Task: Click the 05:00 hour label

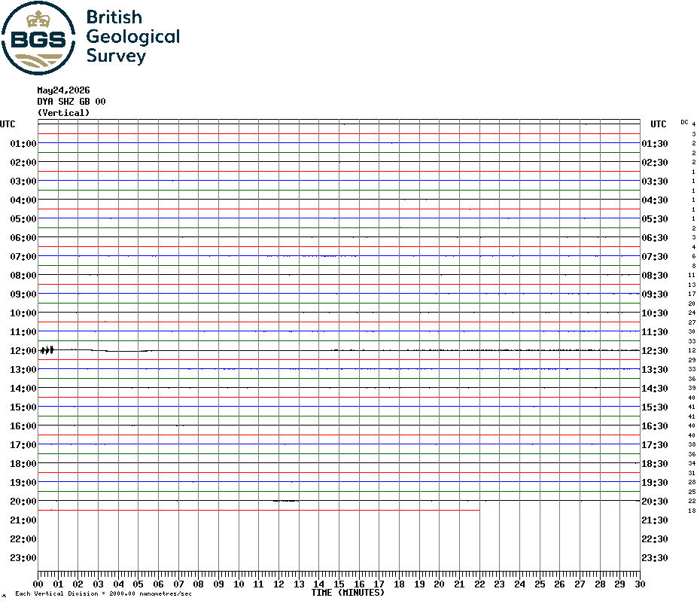Action: click(x=23, y=218)
